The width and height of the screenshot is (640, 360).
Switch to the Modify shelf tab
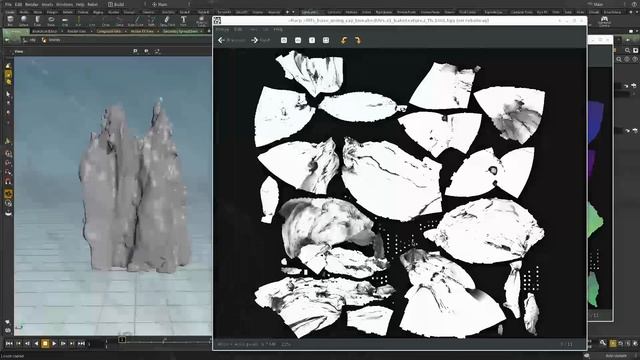[x=24, y=12]
